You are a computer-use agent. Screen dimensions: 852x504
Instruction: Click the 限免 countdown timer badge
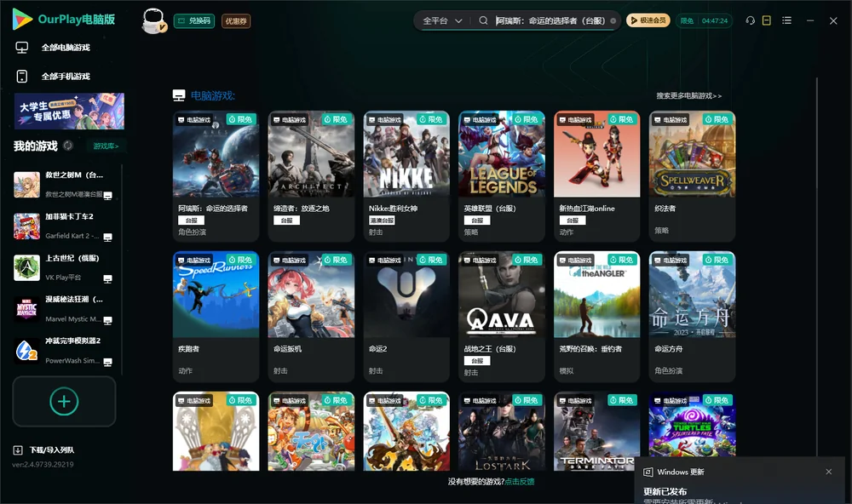705,20
